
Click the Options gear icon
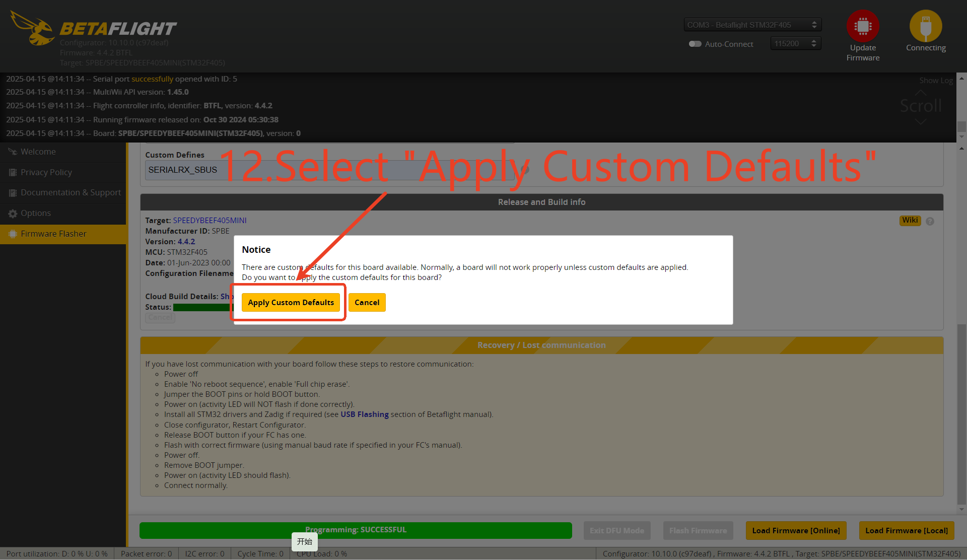(x=13, y=214)
